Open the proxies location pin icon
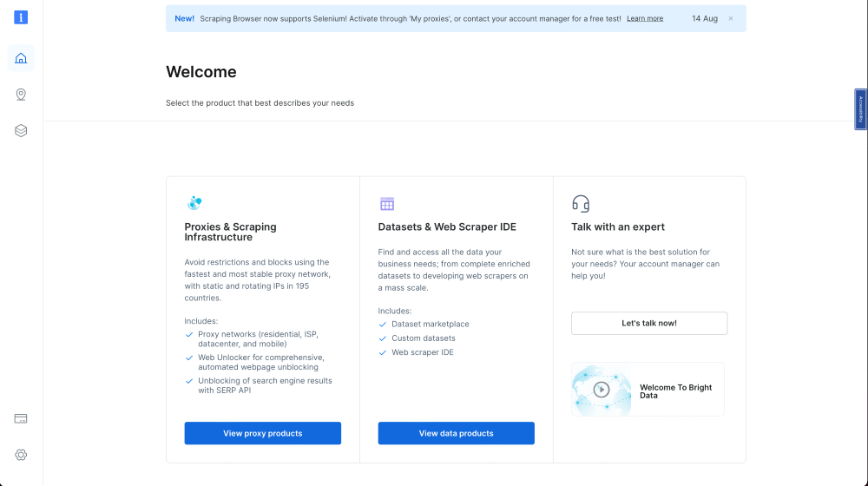Image resolution: width=868 pixels, height=486 pixels. pos(21,95)
